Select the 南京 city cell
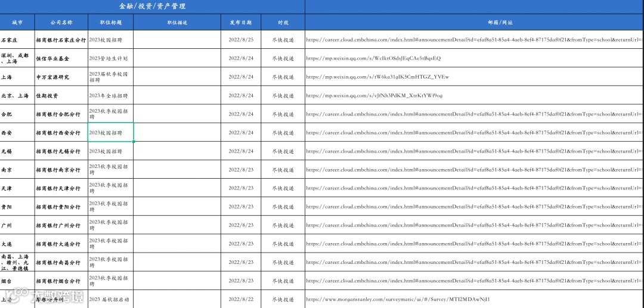Screen dimensions: 644x308 pyautogui.click(x=17, y=169)
